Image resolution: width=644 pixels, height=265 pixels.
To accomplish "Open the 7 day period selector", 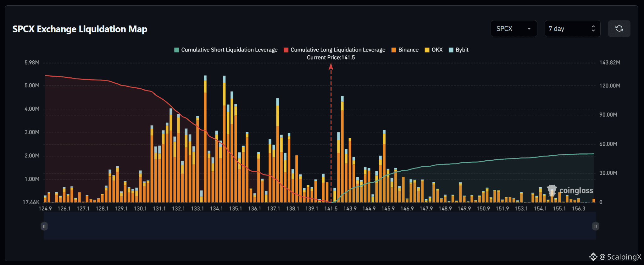I will click(x=572, y=29).
